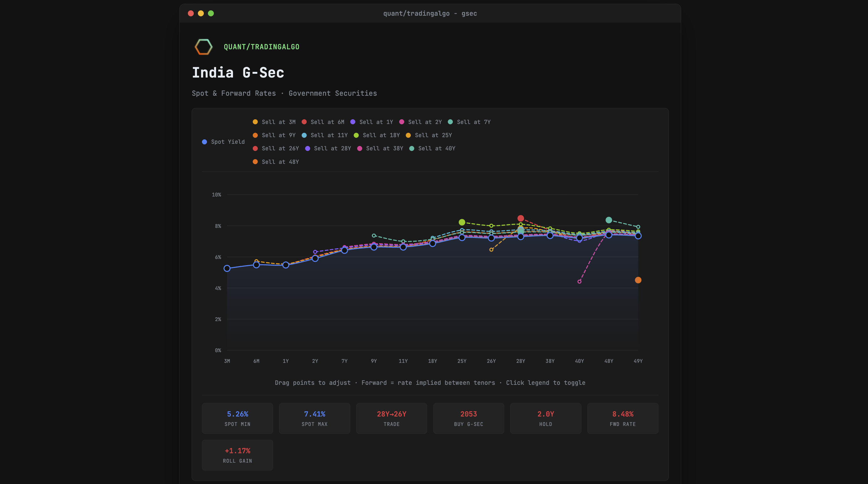The height and width of the screenshot is (484, 868).
Task: Click the orange Sell at 48Y dot
Action: pos(638,280)
